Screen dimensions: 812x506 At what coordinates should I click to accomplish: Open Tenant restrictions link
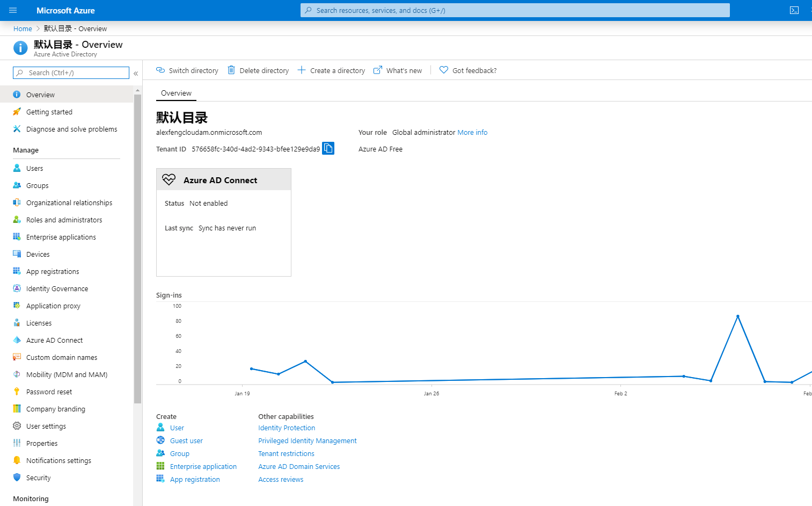pos(286,453)
